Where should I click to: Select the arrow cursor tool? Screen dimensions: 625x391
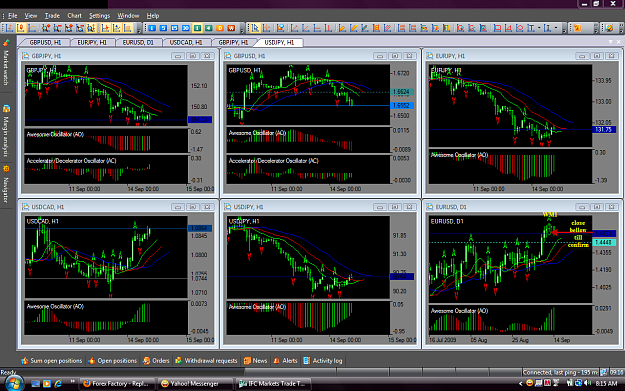255,28
